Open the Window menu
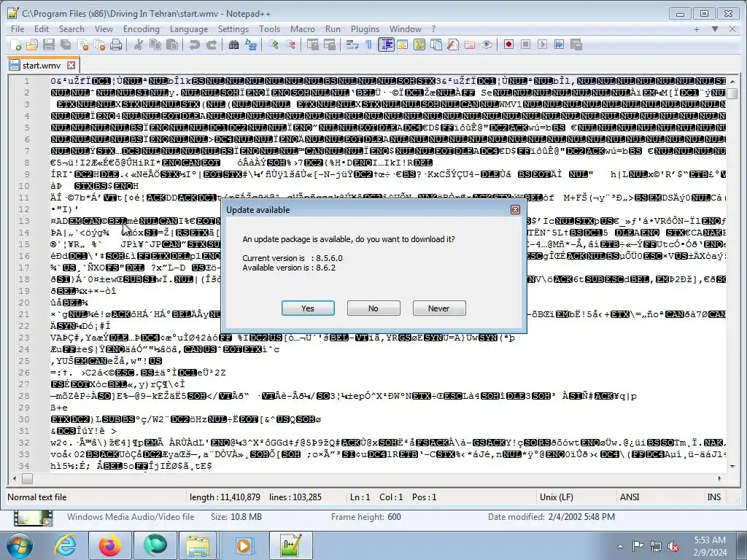The image size is (747, 560). click(x=406, y=29)
